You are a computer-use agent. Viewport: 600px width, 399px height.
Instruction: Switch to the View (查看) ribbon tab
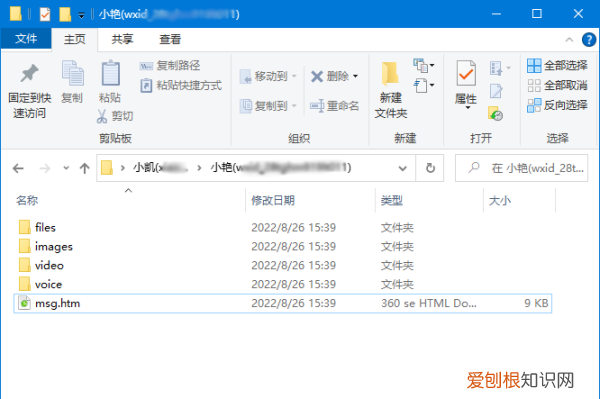click(x=170, y=39)
